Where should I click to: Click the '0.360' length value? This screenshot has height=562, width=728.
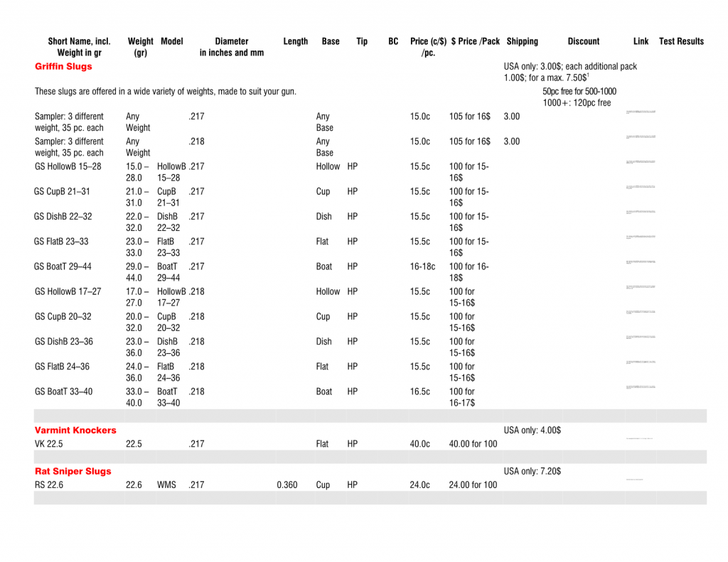click(x=287, y=485)
